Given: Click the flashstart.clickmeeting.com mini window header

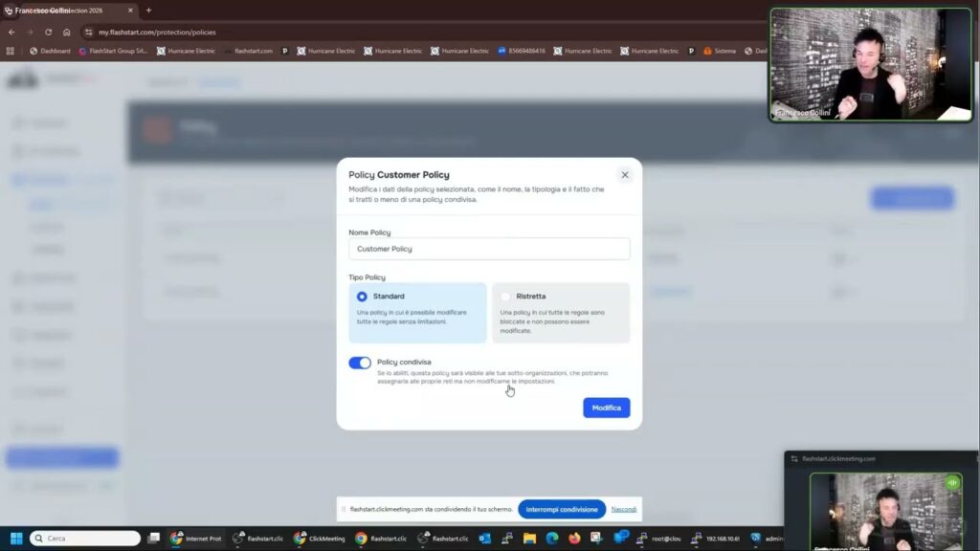Looking at the screenshot, I should click(881, 458).
